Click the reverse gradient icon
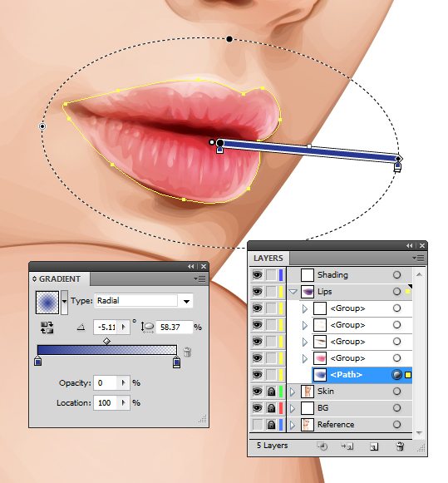448x483 pixels. point(47,328)
